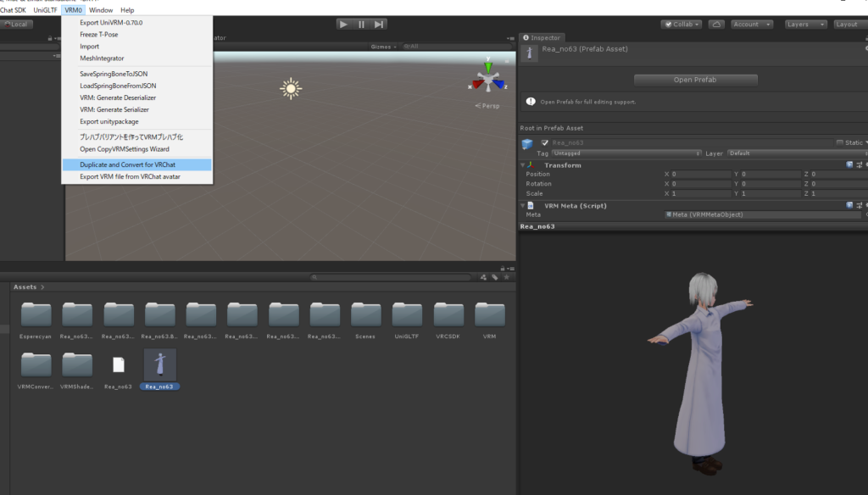Click the cloud services icon
The height and width of the screenshot is (495, 868).
click(x=716, y=25)
